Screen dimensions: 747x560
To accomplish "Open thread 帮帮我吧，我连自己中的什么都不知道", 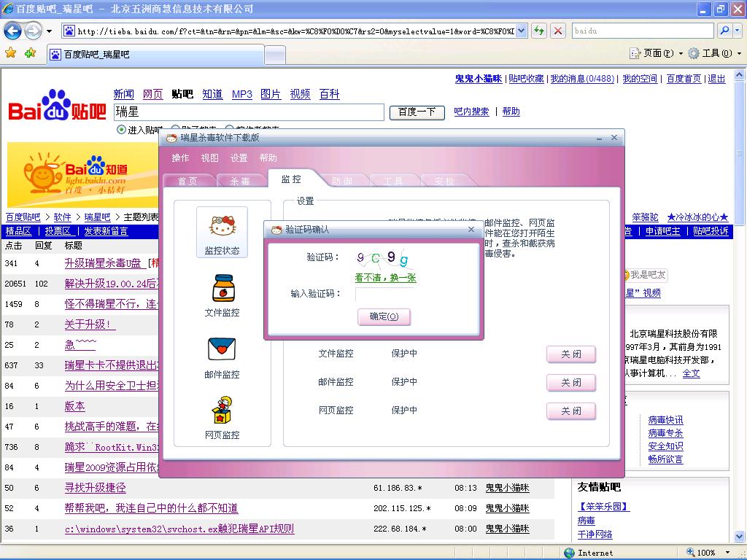I will [152, 508].
